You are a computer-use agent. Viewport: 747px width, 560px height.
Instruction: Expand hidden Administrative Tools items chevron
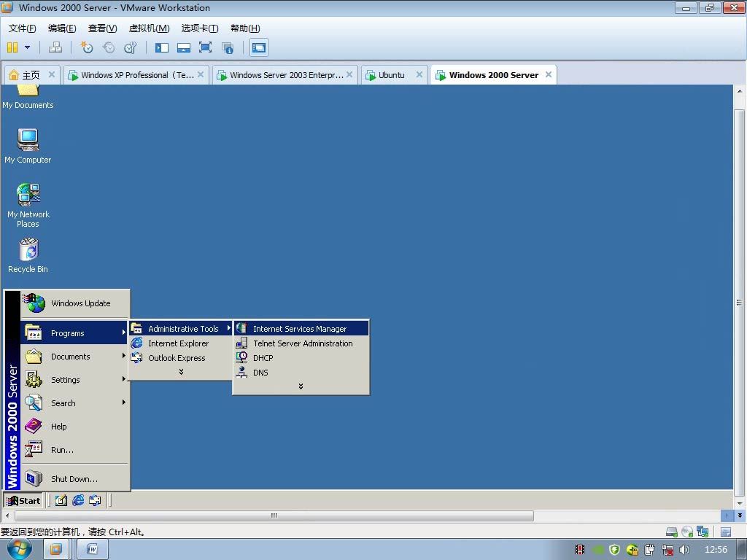pyautogui.click(x=301, y=386)
